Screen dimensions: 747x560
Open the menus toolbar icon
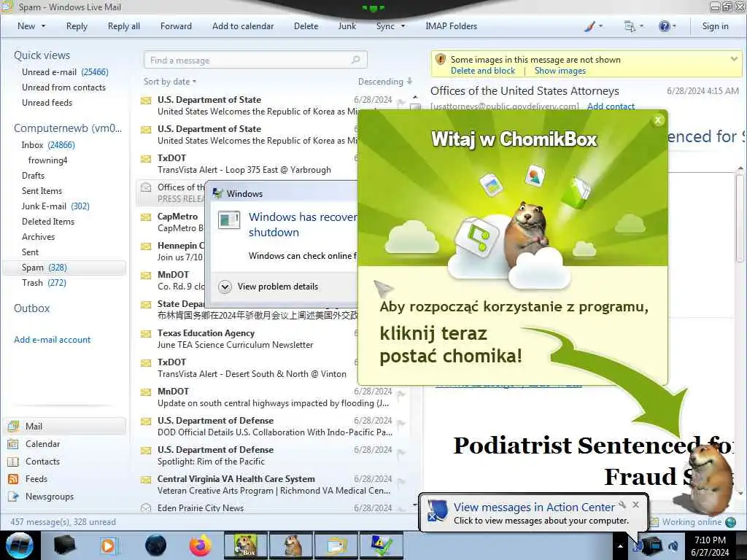point(630,26)
